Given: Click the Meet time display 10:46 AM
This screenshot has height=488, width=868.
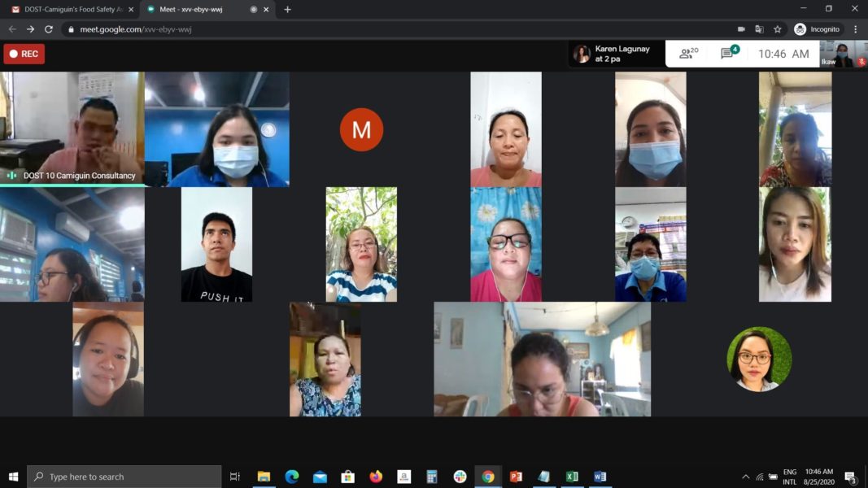Looking at the screenshot, I should coord(783,54).
